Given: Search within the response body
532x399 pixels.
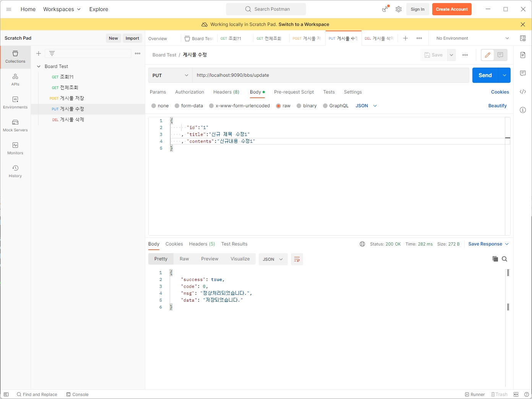Looking at the screenshot, I should click(x=504, y=259).
